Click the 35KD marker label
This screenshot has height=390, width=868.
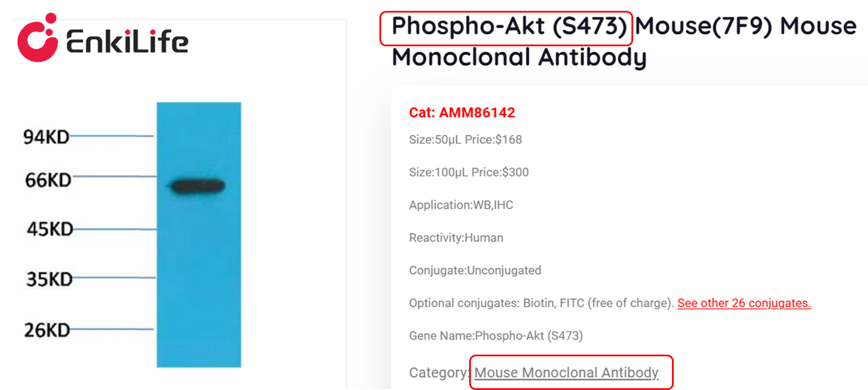[x=50, y=280]
